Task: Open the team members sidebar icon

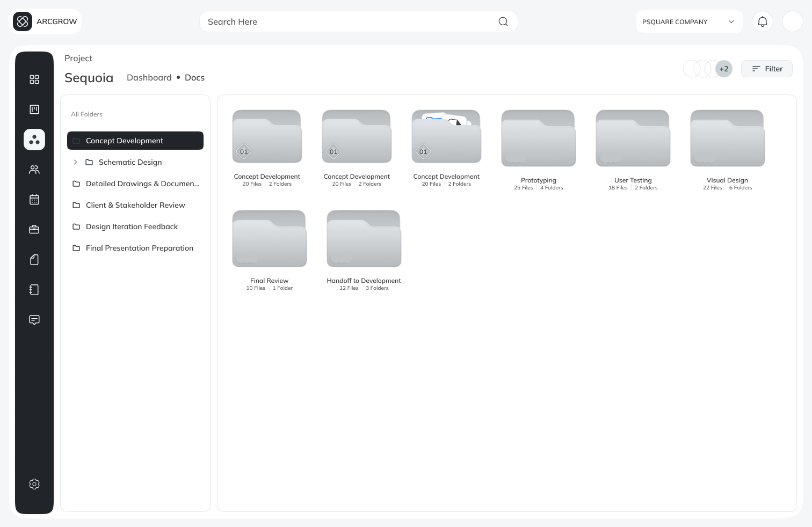Action: (34, 170)
